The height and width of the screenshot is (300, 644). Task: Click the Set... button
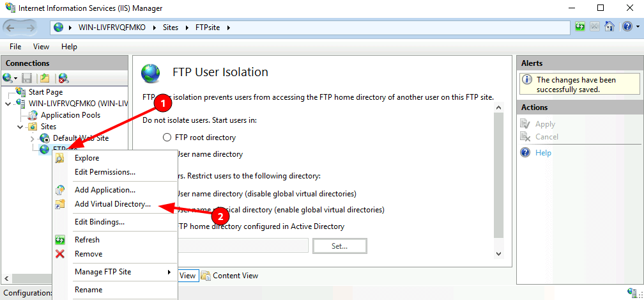click(340, 246)
